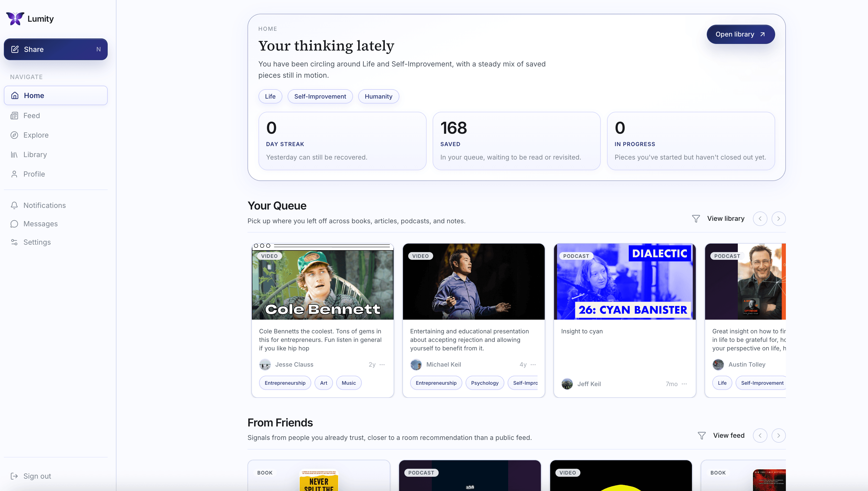Open the Day Streak stat card

(x=342, y=141)
